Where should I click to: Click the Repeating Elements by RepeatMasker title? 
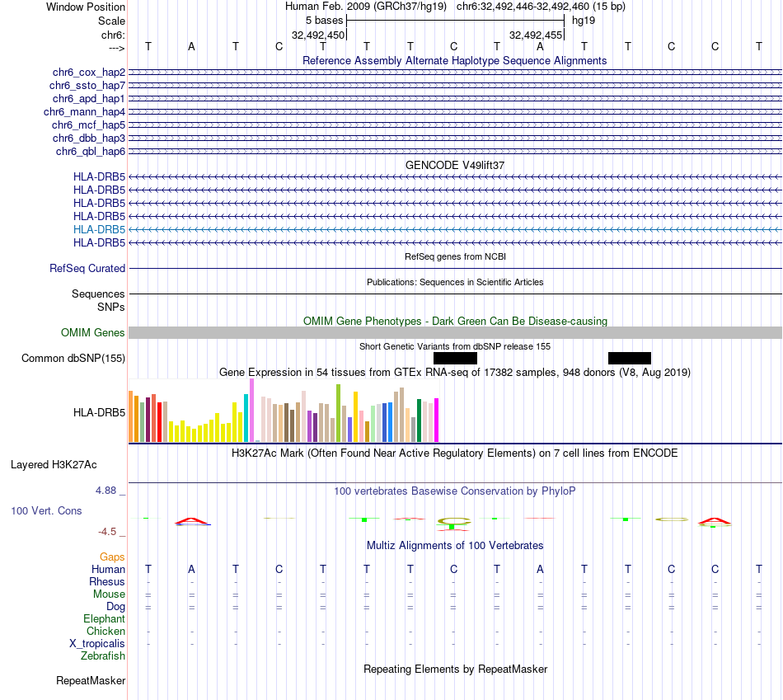pyautogui.click(x=456, y=669)
